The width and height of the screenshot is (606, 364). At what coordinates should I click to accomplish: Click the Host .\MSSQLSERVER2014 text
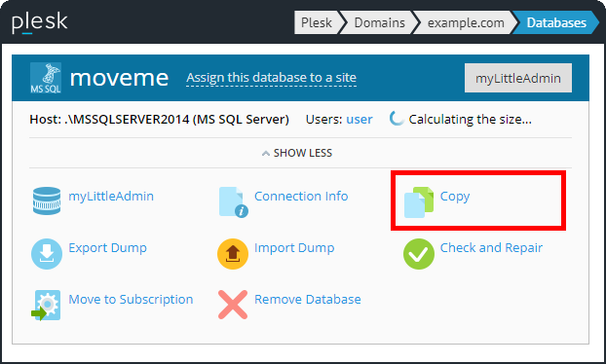pos(159,120)
